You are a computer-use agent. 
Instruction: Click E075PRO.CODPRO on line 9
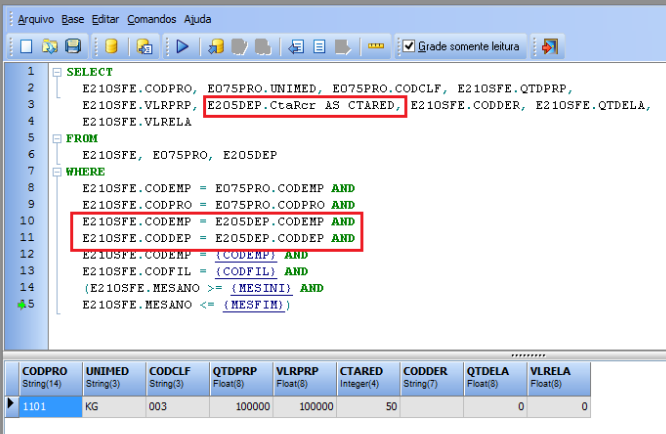click(x=270, y=205)
